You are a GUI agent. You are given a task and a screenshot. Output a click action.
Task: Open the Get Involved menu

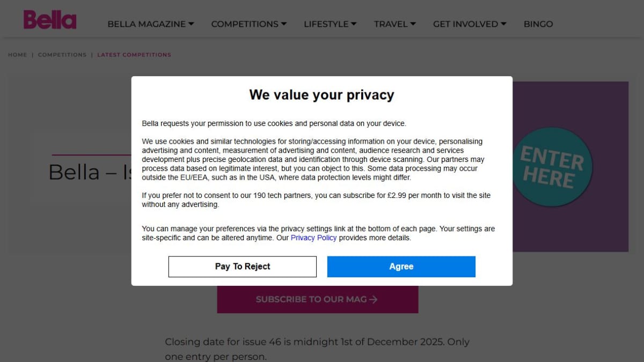[470, 24]
